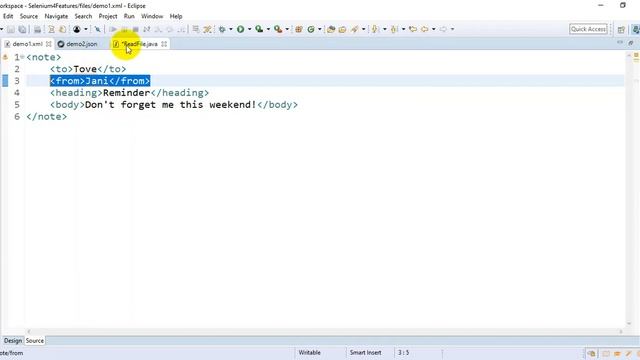Open the Help menu
Viewport: 640px width, 360px height.
[176, 16]
